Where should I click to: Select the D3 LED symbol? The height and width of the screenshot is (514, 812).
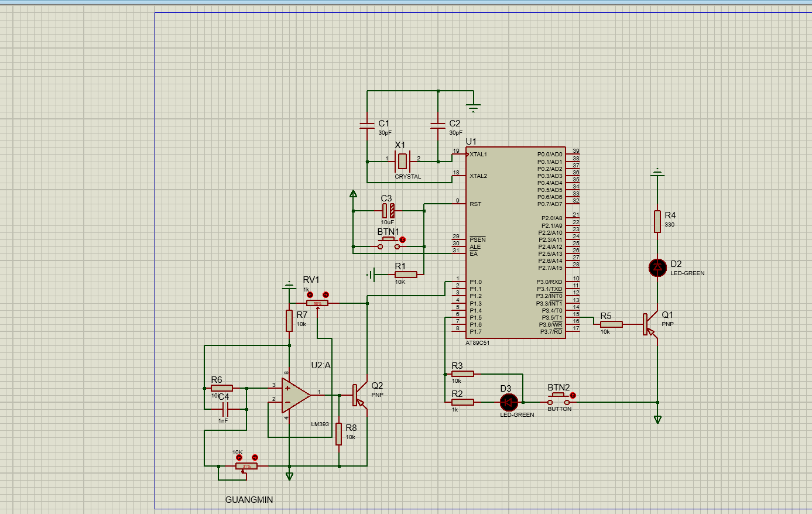pyautogui.click(x=509, y=402)
